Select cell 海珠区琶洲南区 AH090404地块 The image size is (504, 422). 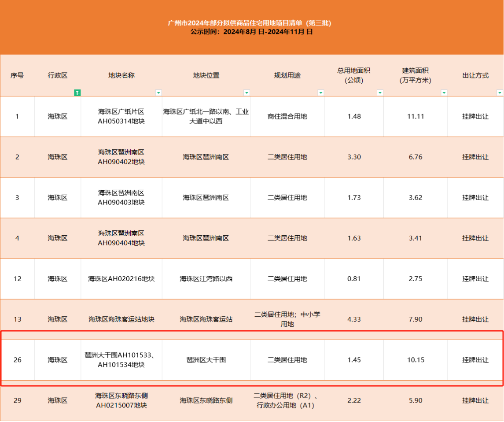click(x=121, y=238)
